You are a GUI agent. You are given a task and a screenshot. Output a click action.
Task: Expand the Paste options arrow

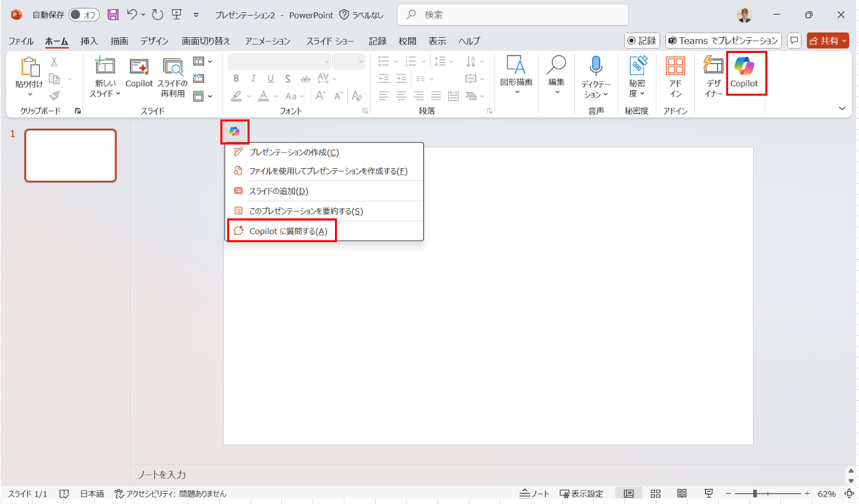[x=29, y=94]
